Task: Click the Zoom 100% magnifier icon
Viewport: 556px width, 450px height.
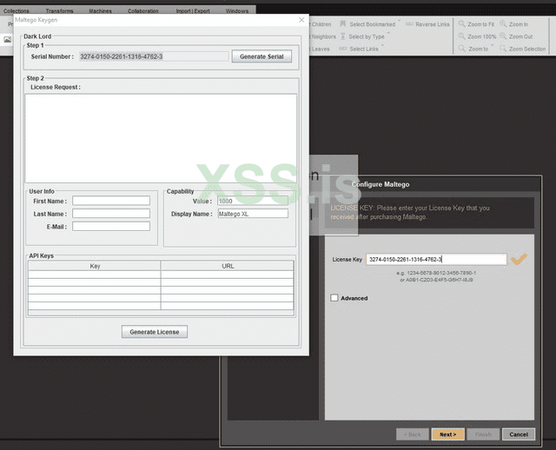Action: point(462,36)
